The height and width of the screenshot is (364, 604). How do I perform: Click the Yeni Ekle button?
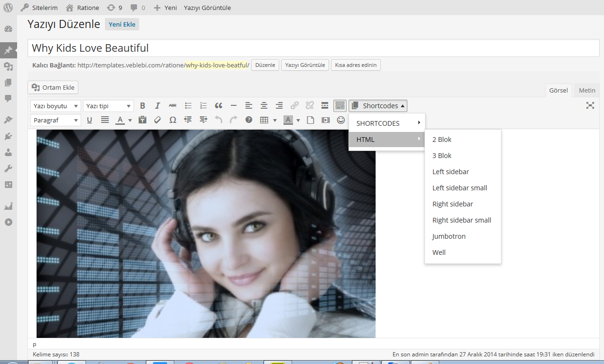pyautogui.click(x=122, y=24)
